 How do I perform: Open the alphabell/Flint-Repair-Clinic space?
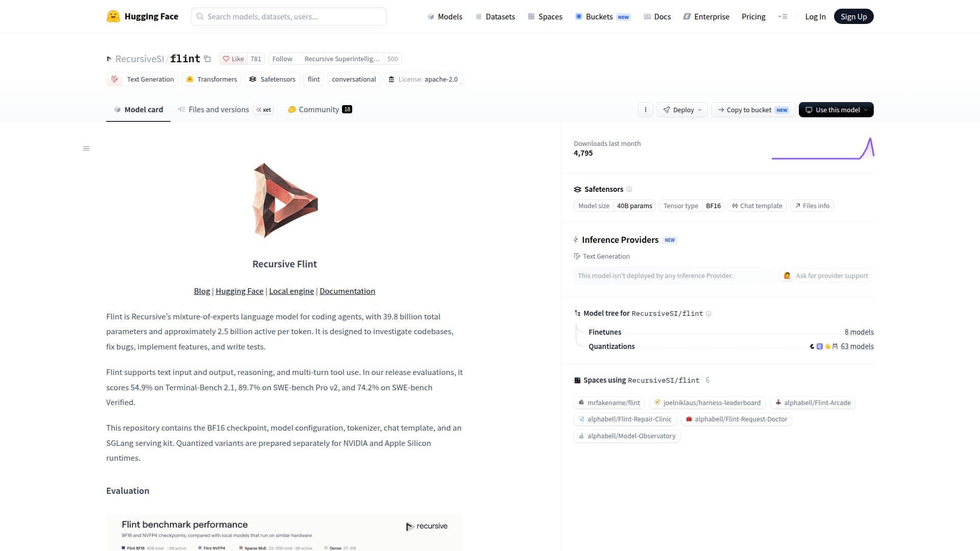pos(625,419)
